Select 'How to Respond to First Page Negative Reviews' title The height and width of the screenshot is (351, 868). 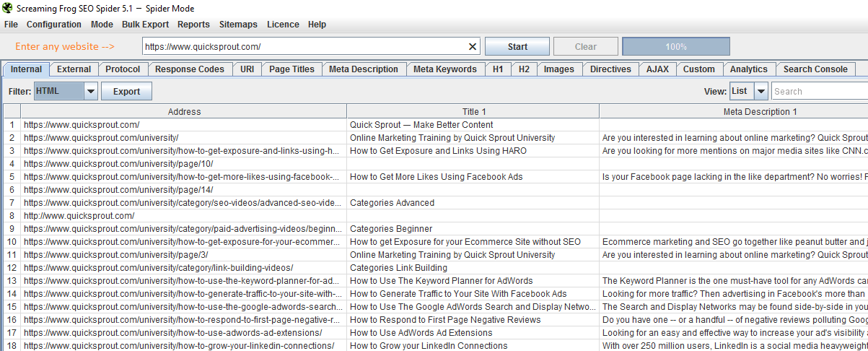click(473, 320)
